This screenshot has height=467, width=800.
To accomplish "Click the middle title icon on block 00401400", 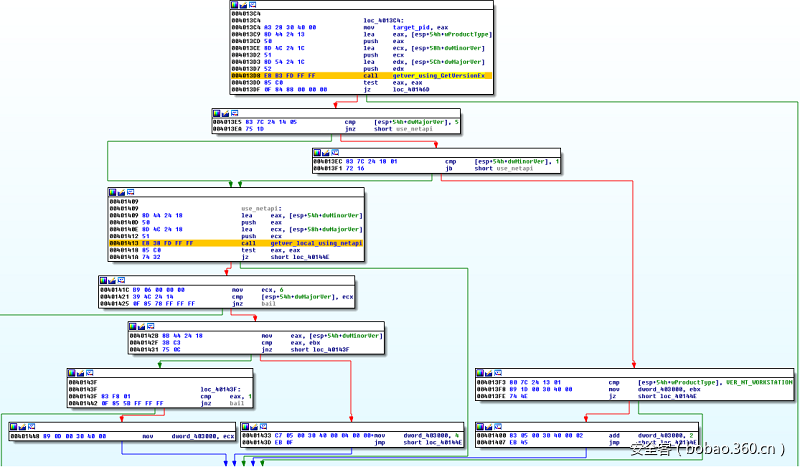I will coord(490,425).
